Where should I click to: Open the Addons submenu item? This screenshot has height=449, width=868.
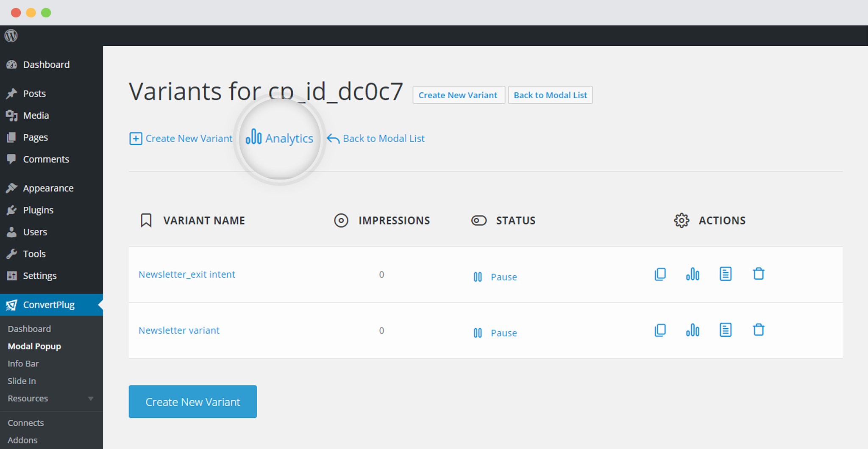22,440
